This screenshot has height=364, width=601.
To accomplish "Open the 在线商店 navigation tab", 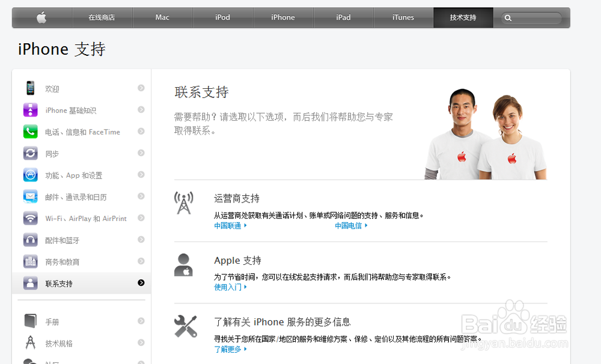I will [102, 17].
